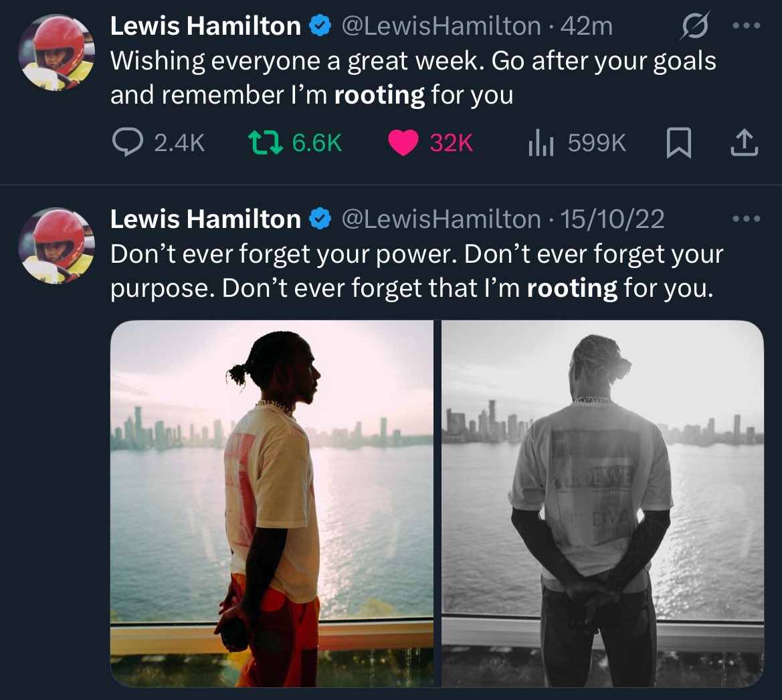Unlike the tweet with 32K likes
Viewport: 782px width, 700px height.
click(x=430, y=142)
